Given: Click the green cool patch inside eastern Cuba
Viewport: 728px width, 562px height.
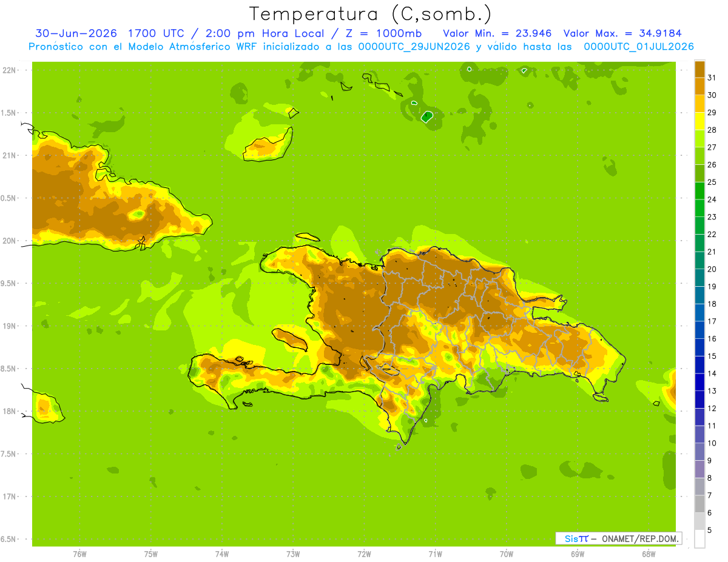Looking at the screenshot, I should [139, 213].
